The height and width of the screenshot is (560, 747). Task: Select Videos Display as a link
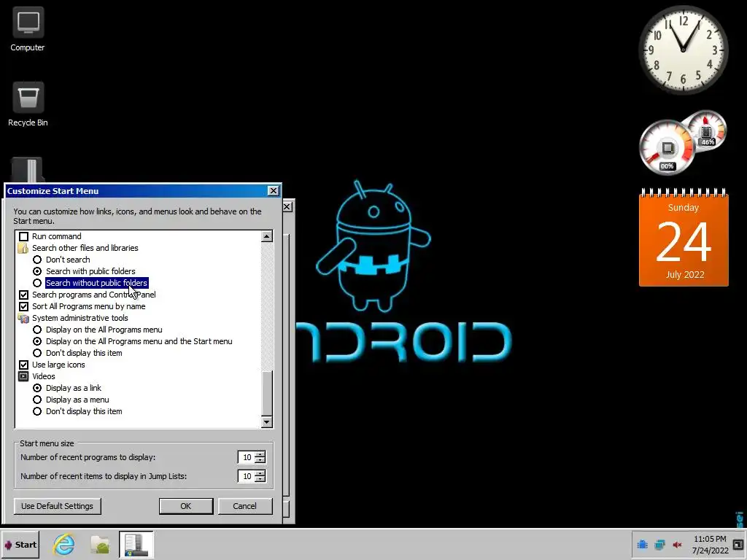click(x=37, y=388)
